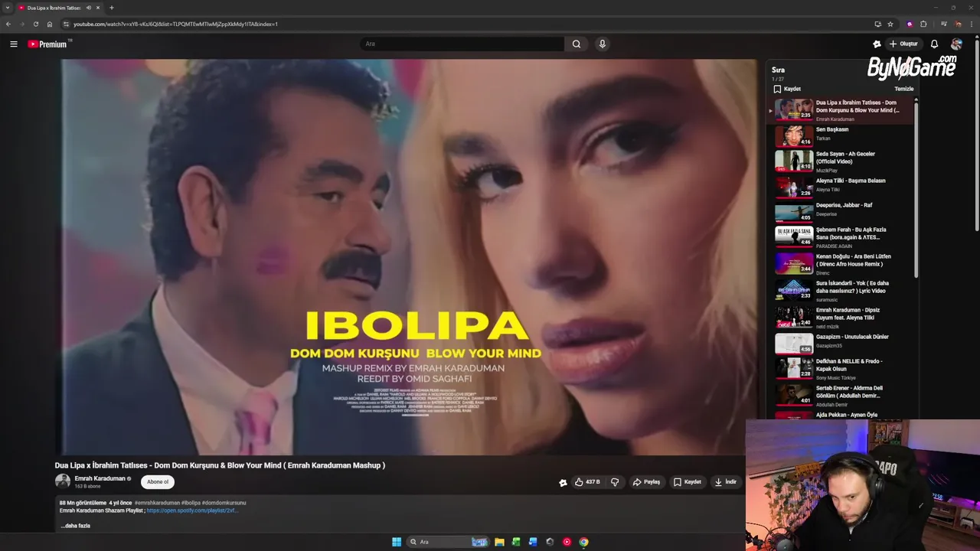This screenshot has width=980, height=551.
Task: Play Kenan Doğulu - Ara Beni Lütfen remix
Action: [842, 263]
